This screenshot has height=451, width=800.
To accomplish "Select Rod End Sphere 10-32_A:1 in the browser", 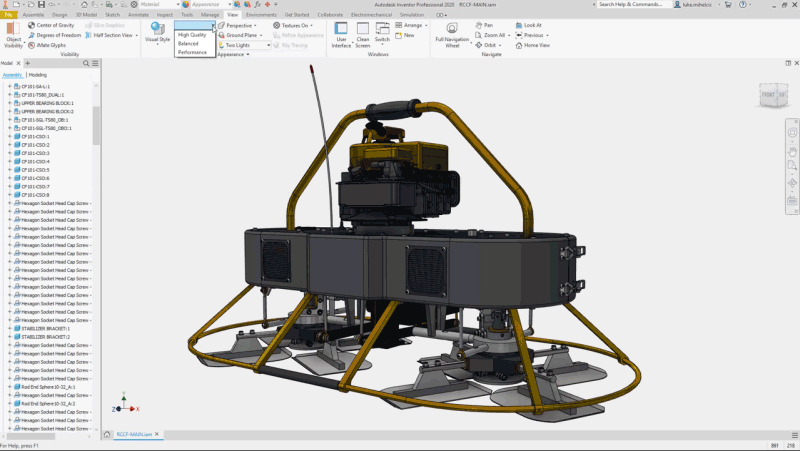I will (x=48, y=387).
